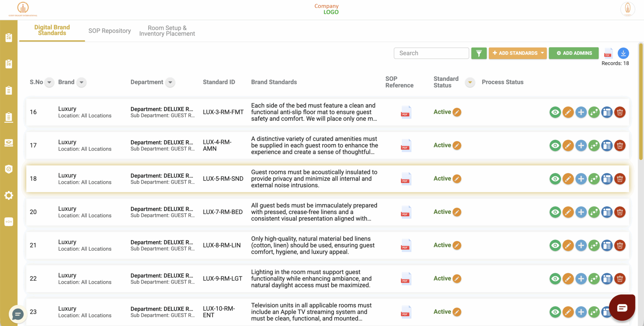
Task: Open the Department column filter dropdown
Action: click(x=170, y=82)
